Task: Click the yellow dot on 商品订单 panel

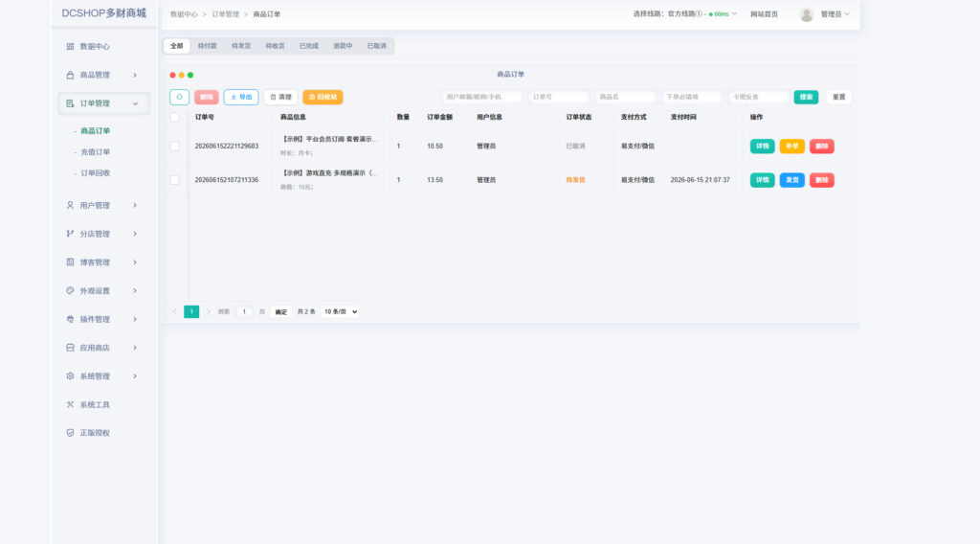Action: pos(181,75)
